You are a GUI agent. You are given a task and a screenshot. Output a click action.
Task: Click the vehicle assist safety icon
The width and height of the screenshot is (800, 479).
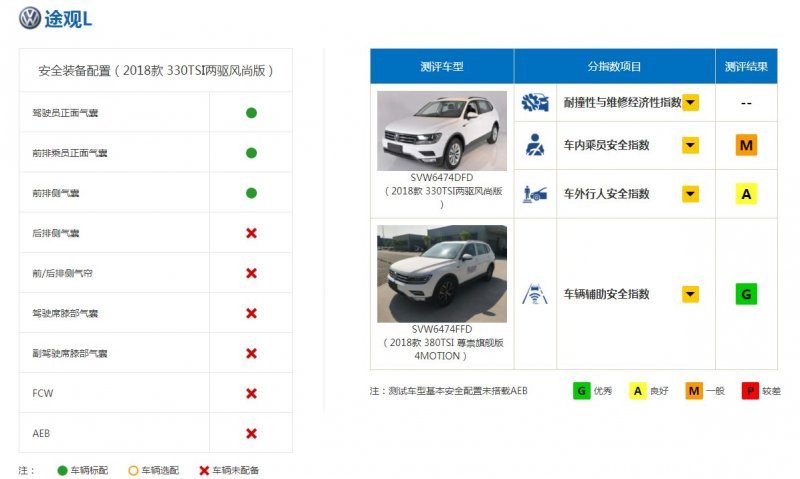point(535,294)
